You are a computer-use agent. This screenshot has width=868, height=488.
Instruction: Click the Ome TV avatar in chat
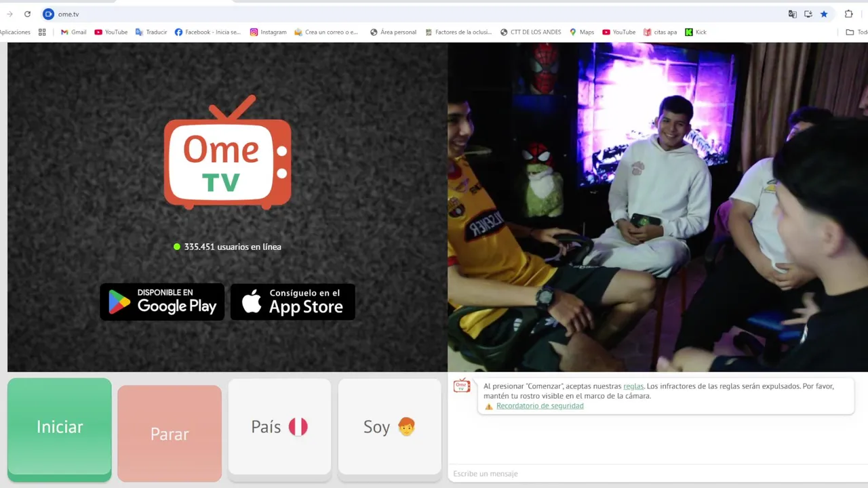click(x=462, y=386)
